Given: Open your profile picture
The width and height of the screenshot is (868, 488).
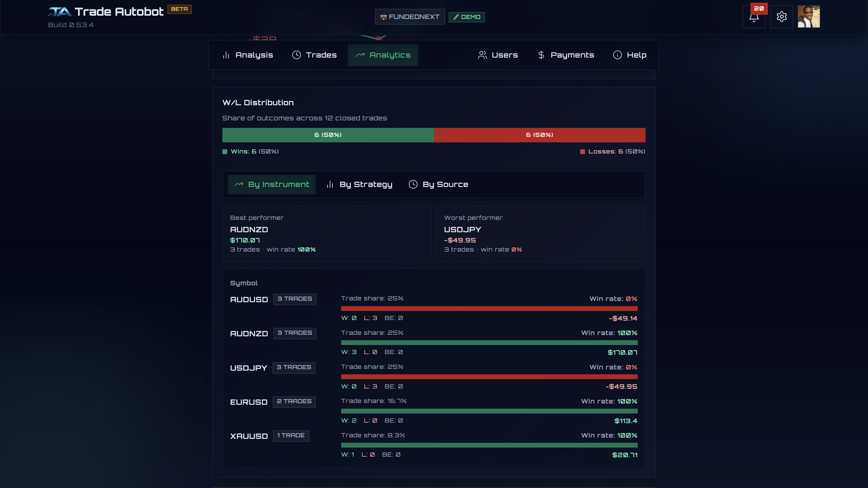Looking at the screenshot, I should 809,16.
